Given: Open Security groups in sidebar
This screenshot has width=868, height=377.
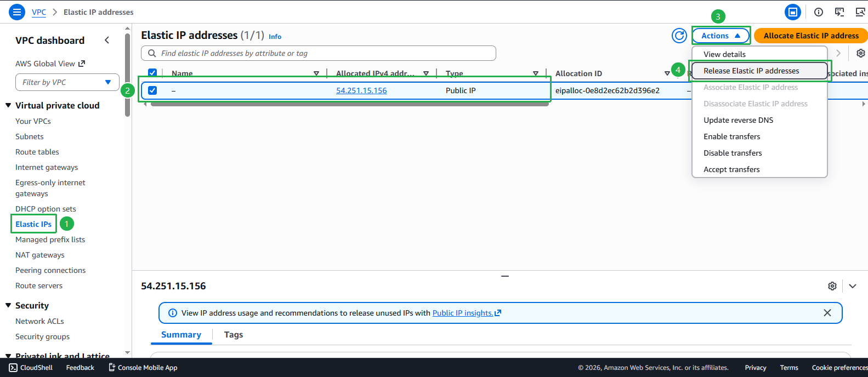Looking at the screenshot, I should point(42,336).
